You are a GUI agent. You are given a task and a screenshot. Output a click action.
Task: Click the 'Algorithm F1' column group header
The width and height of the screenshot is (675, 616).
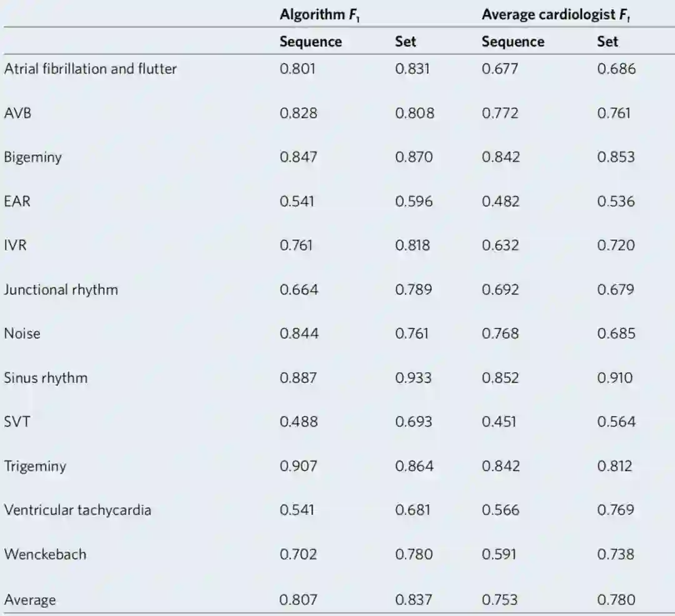(x=319, y=16)
